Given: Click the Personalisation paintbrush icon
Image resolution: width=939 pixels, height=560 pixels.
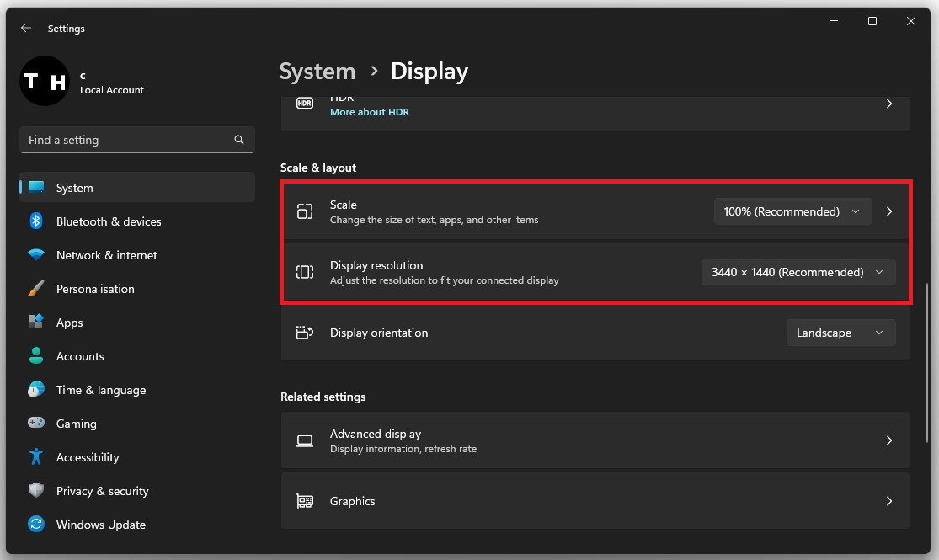Looking at the screenshot, I should pos(36,289).
